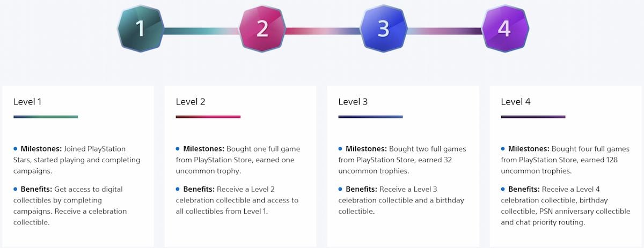Image resolution: width=644 pixels, height=248 pixels.
Task: Click the Level 1 card heading
Action: pos(28,101)
